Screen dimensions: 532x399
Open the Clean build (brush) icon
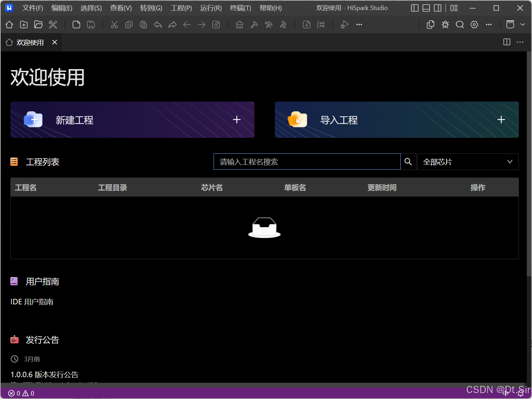pyautogui.click(x=239, y=25)
